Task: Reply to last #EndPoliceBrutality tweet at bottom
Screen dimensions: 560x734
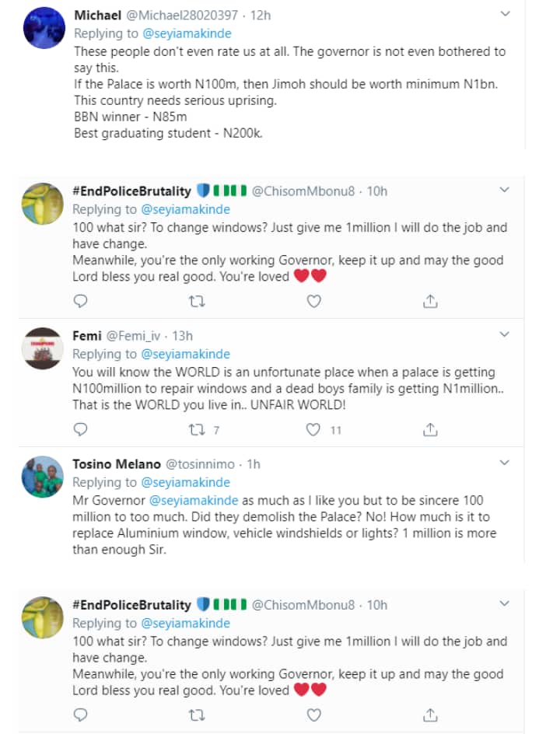Action: pyautogui.click(x=80, y=715)
